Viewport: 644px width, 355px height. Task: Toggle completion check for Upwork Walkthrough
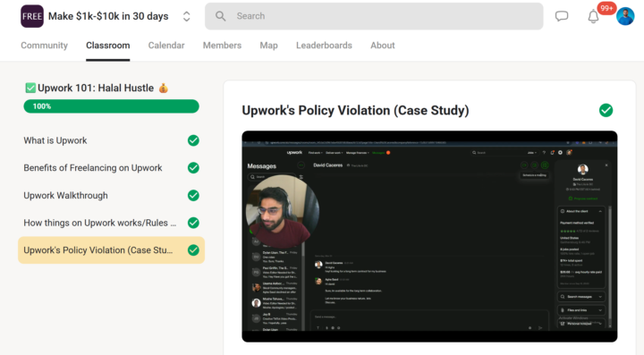(193, 195)
